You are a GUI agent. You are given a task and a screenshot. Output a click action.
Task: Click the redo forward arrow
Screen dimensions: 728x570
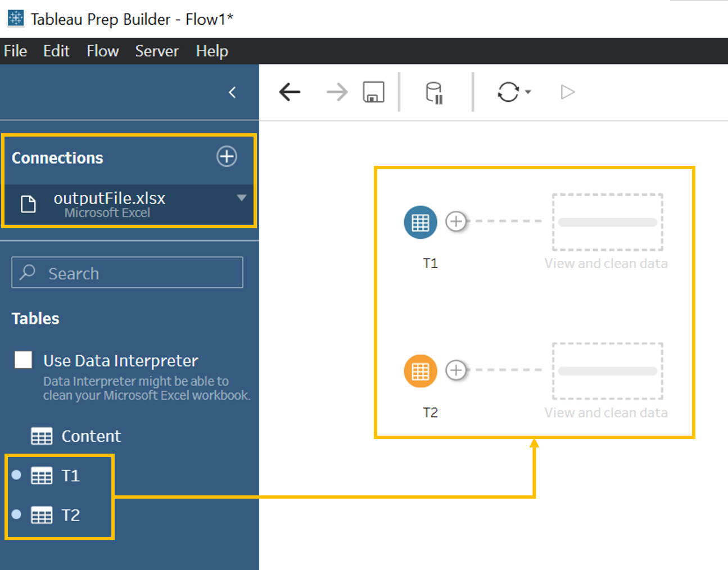[337, 92]
